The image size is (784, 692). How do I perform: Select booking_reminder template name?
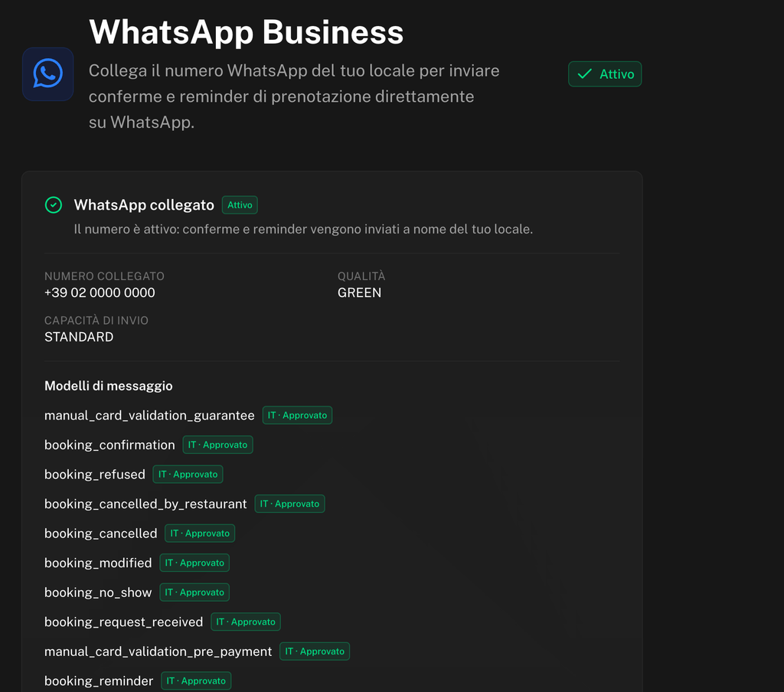[99, 681]
